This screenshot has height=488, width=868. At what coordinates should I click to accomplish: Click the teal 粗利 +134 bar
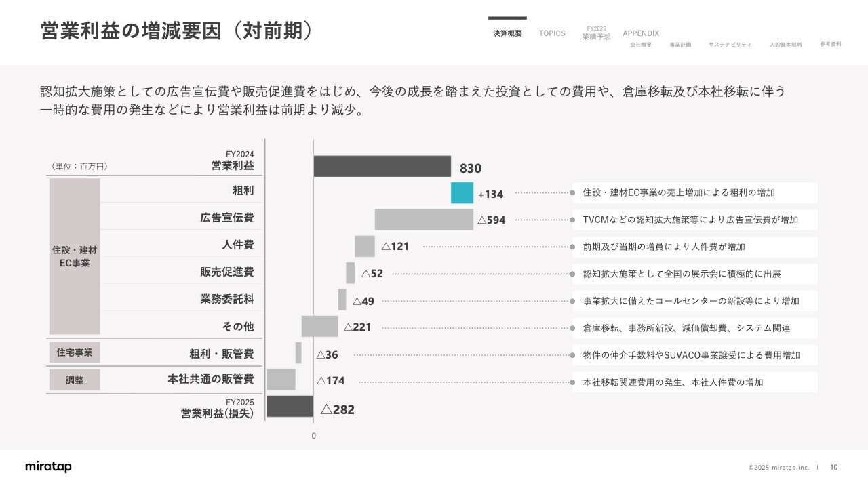click(462, 193)
